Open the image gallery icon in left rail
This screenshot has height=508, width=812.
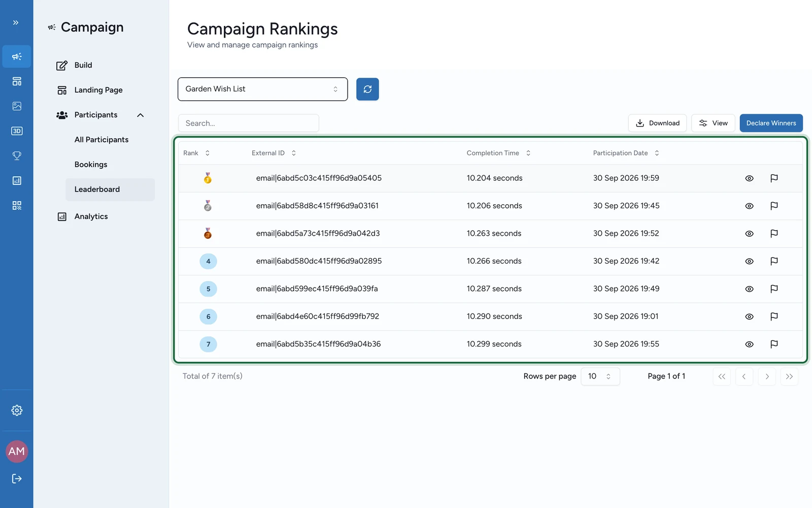pyautogui.click(x=17, y=106)
